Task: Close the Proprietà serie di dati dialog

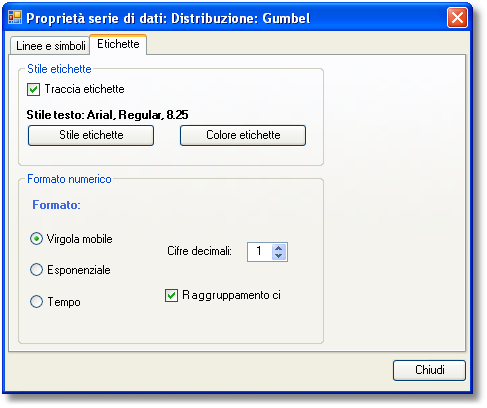Action: click(x=457, y=17)
